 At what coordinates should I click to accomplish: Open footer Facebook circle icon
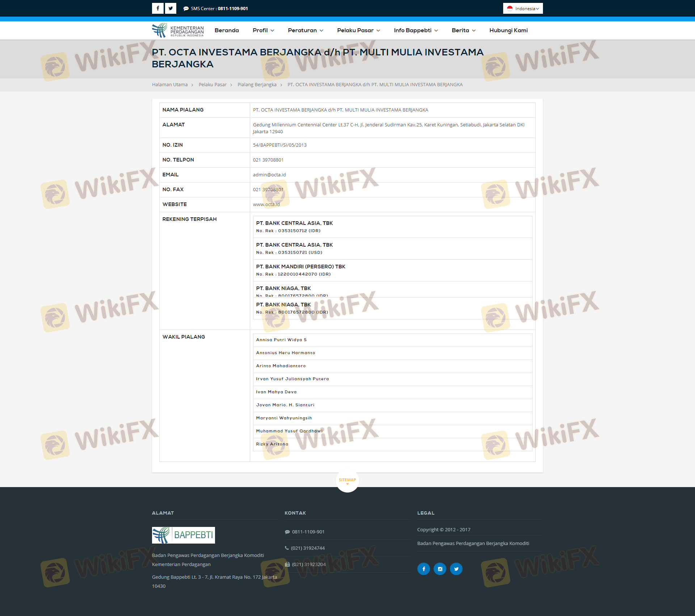[424, 569]
